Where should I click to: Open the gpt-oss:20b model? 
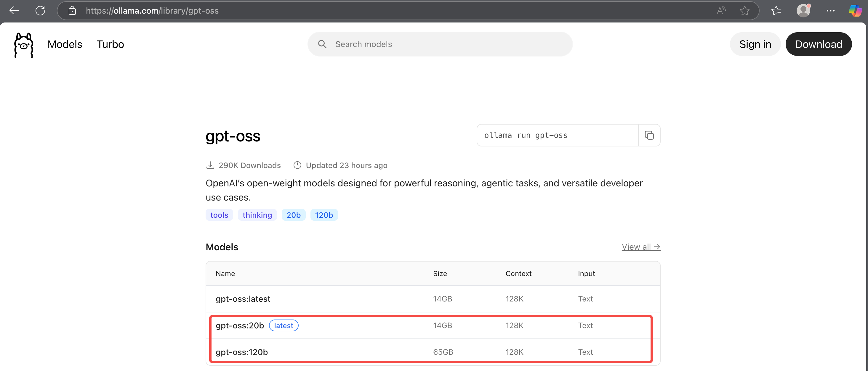(240, 325)
